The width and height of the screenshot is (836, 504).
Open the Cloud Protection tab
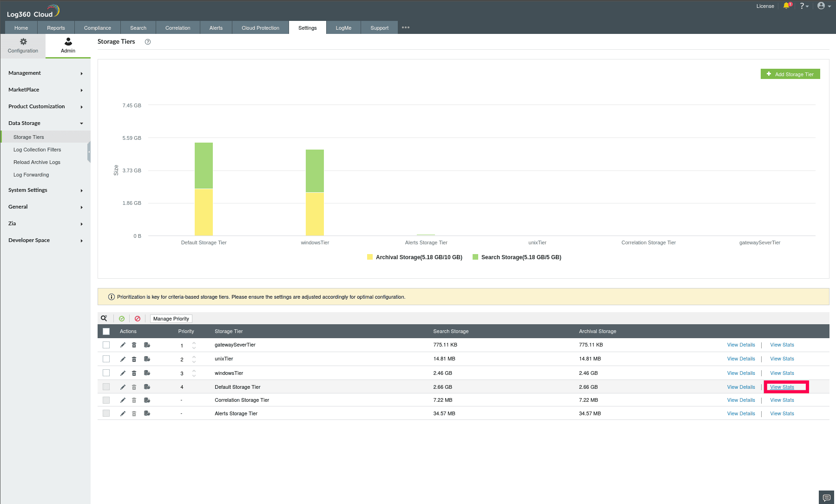click(260, 27)
